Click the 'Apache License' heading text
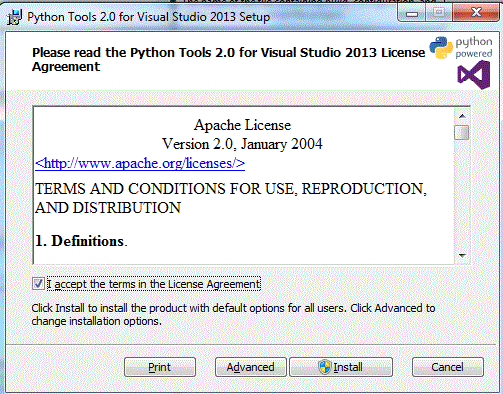Image resolution: width=503 pixels, height=394 pixels. (242, 125)
